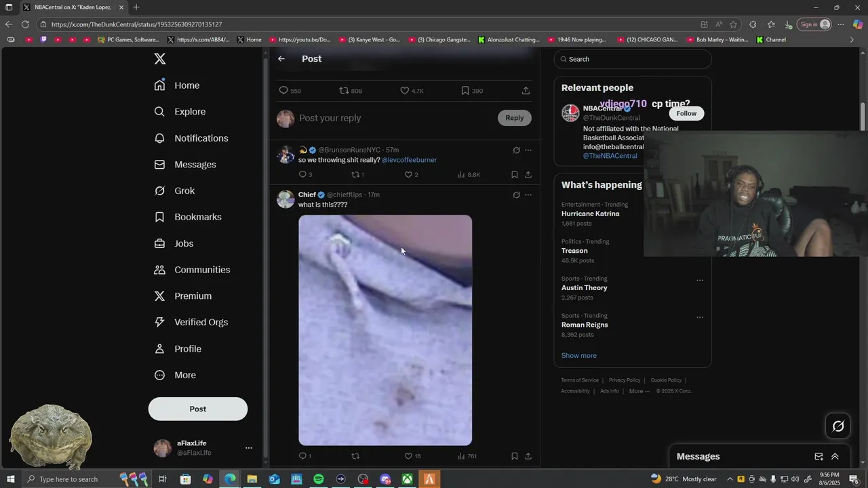Expand the More menu in the sidebar
Image resolution: width=868 pixels, height=488 pixels.
point(174,375)
